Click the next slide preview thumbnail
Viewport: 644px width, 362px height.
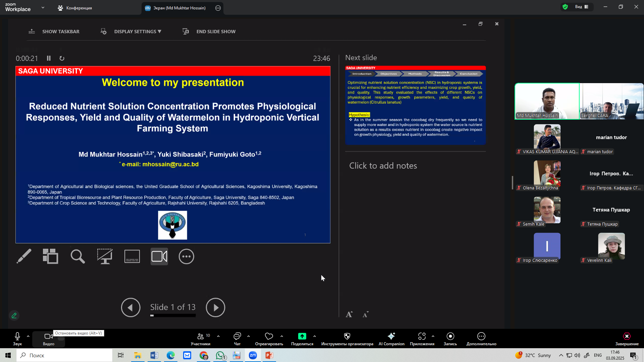(415, 106)
